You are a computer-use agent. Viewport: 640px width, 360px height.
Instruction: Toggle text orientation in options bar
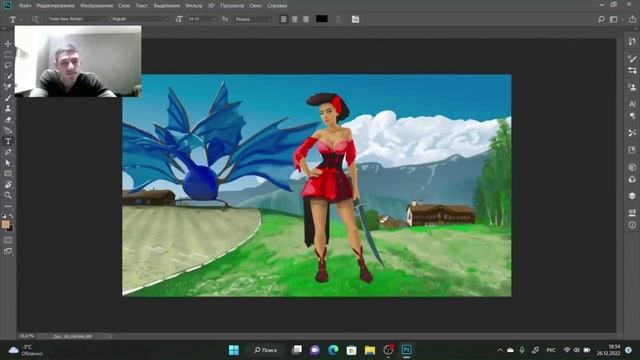[36, 19]
